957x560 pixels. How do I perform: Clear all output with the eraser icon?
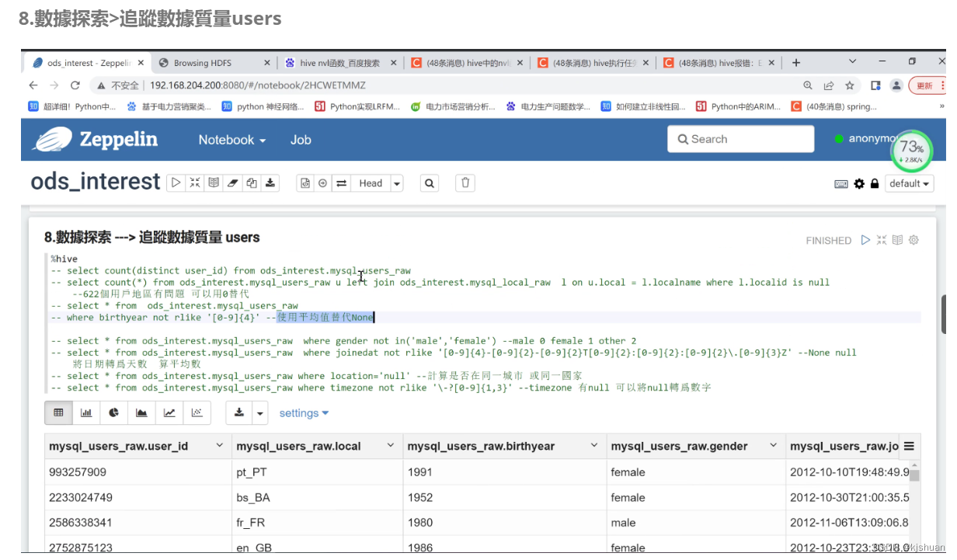click(232, 183)
